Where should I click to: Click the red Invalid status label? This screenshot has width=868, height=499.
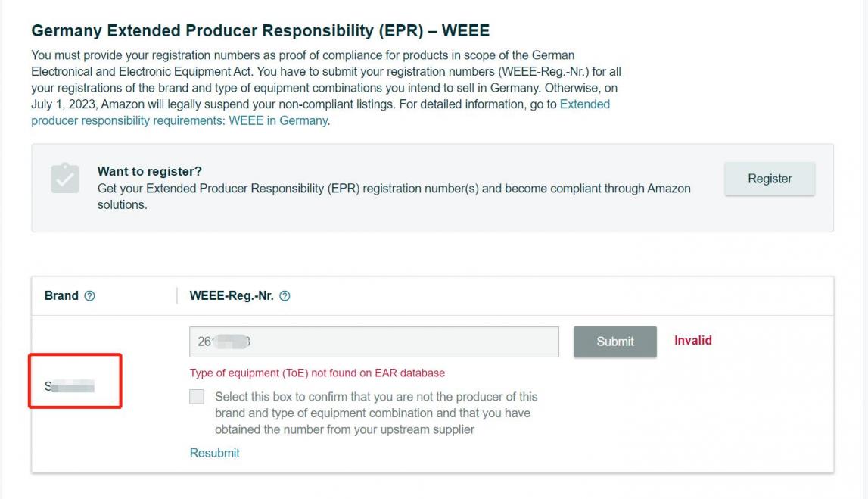pyautogui.click(x=692, y=341)
